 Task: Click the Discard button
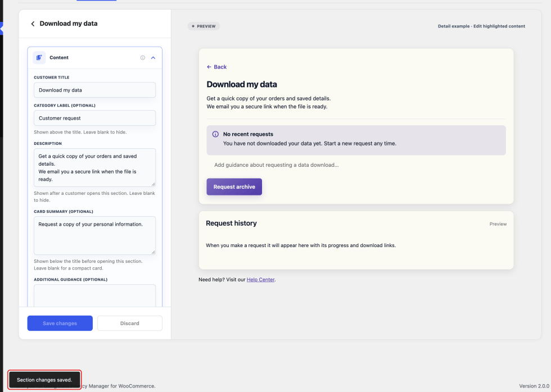(x=130, y=323)
